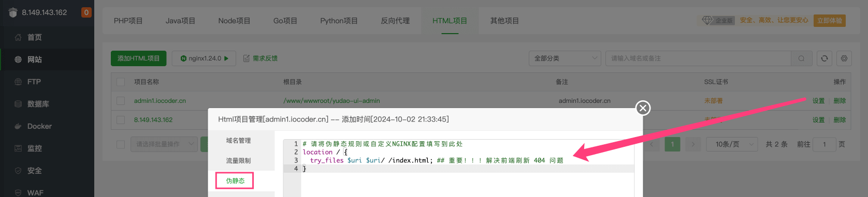Screen dimensions: 868x197
Task: Switch to 其他项目 tab
Action: 504,21
